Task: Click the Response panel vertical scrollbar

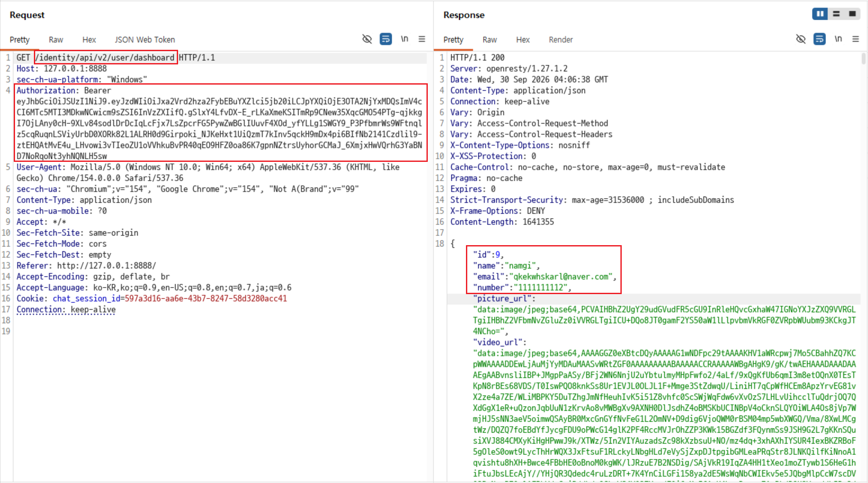Action: click(864, 58)
